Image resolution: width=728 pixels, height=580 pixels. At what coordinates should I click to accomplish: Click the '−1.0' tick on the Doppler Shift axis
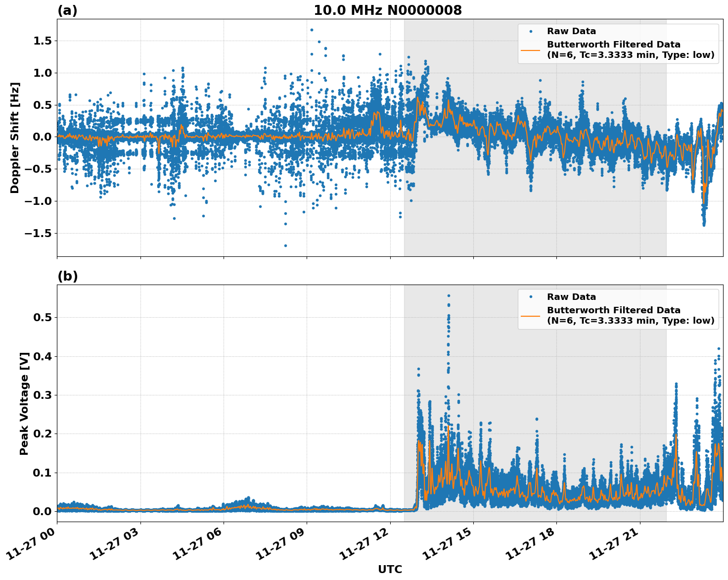[38, 201]
